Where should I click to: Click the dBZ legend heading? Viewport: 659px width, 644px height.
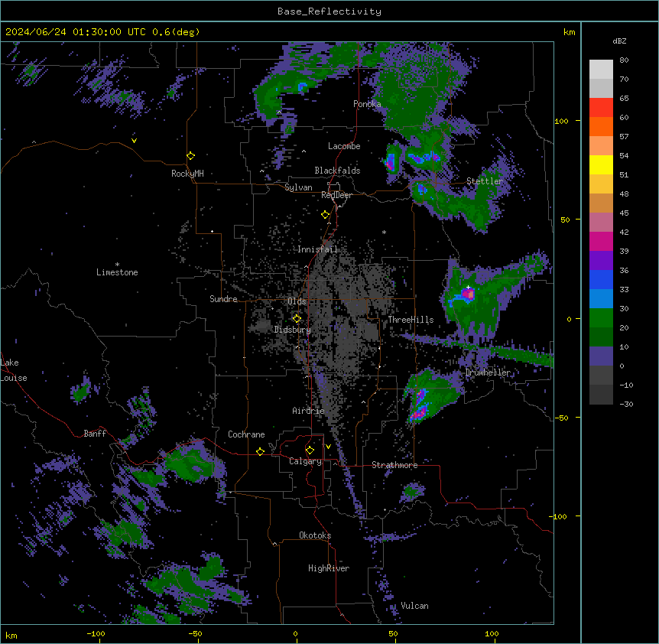click(x=619, y=41)
